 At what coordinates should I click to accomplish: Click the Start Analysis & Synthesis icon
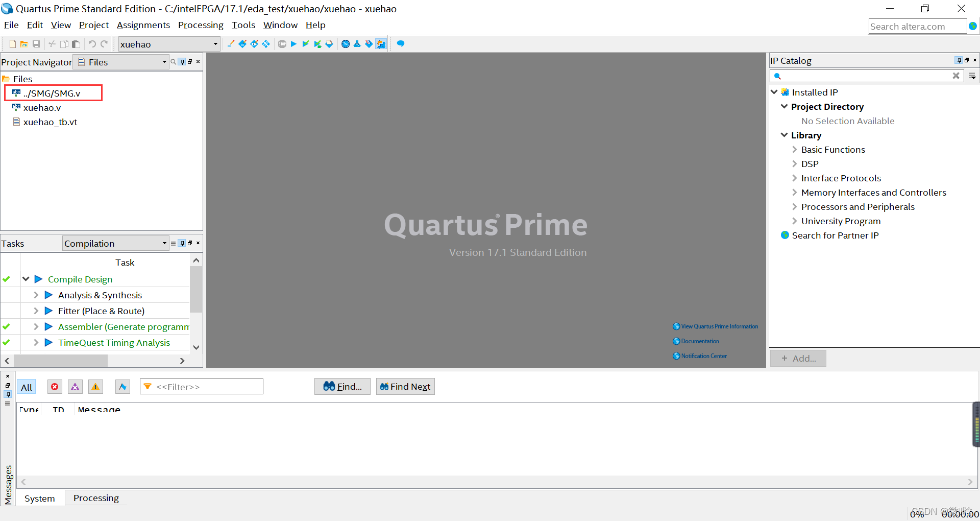pyautogui.click(x=317, y=44)
